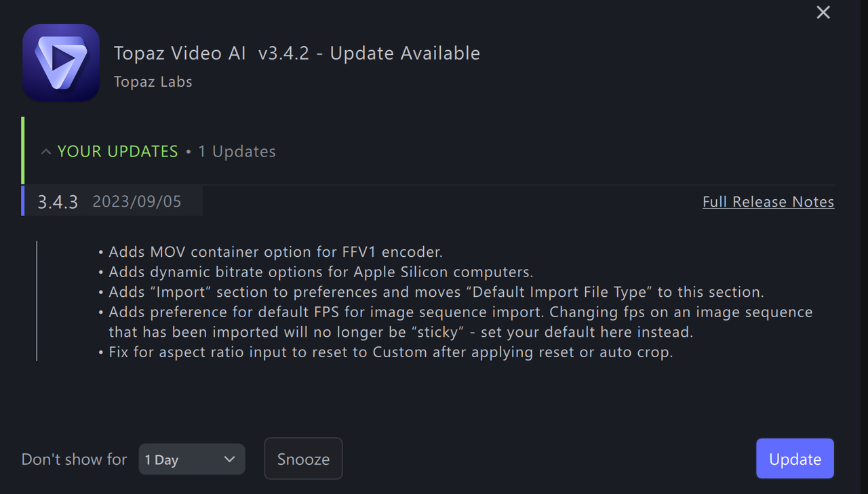Click the Don't show for label

[73, 459]
